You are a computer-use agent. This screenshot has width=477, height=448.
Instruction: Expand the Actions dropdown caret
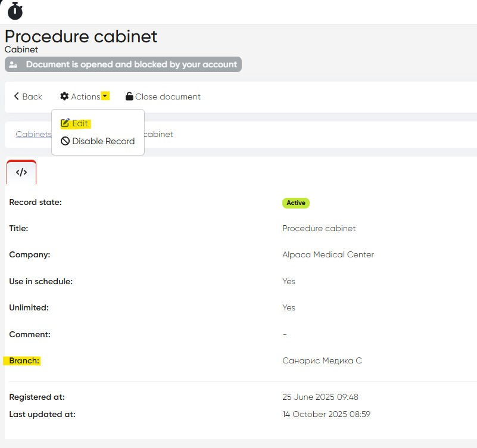[x=105, y=96]
